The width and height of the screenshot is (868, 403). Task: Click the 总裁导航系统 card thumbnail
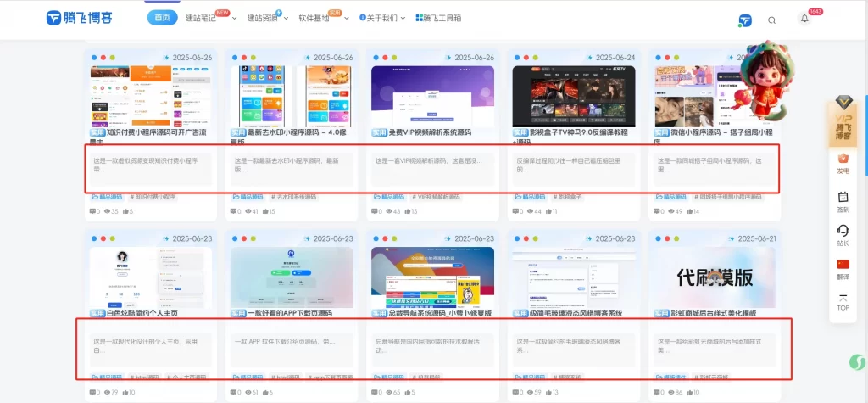point(432,277)
